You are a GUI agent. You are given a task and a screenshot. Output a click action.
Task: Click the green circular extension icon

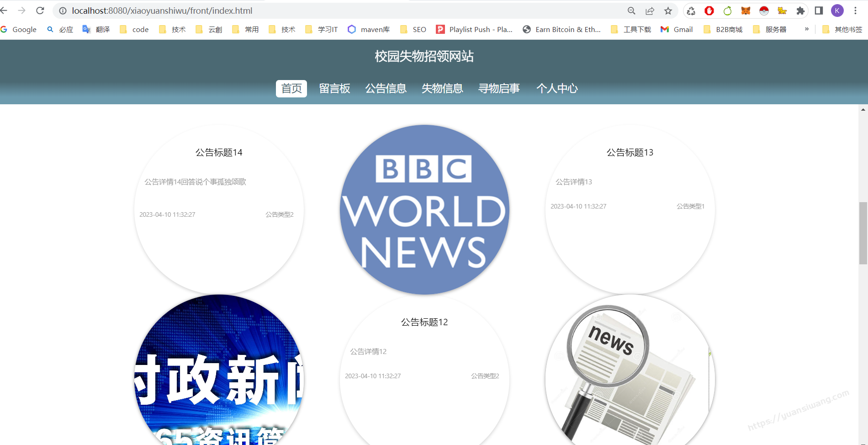(x=727, y=11)
